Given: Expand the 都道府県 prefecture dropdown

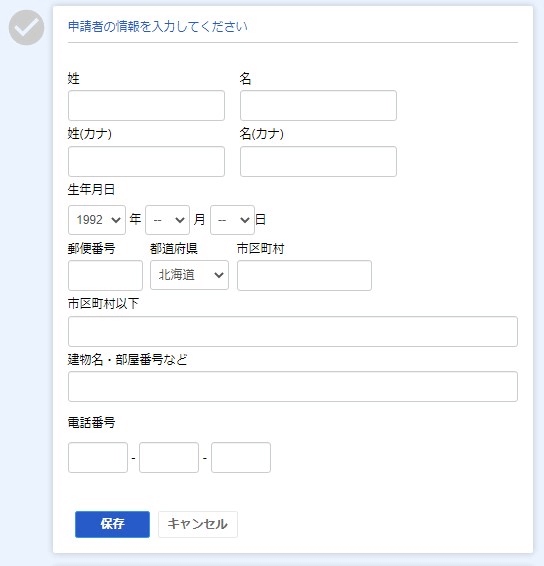Looking at the screenshot, I should coord(190,275).
